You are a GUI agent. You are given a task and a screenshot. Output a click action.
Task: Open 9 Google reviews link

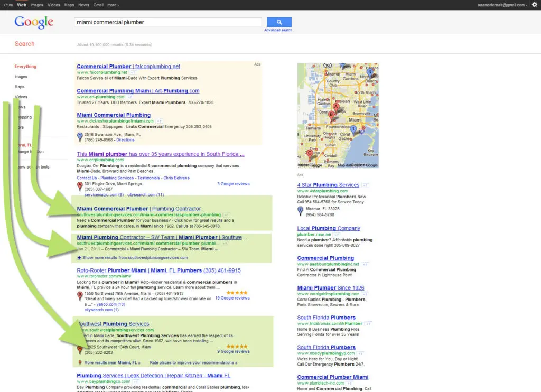coord(234,351)
